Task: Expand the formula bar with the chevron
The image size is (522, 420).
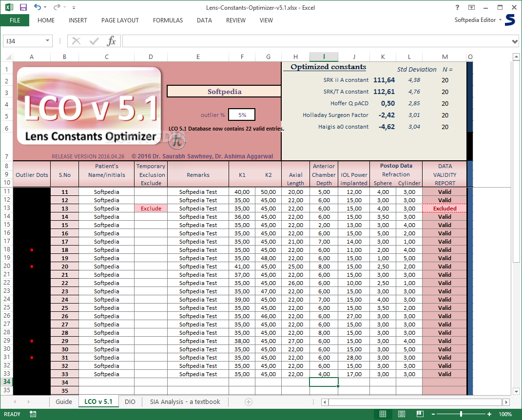Action: click(x=515, y=41)
